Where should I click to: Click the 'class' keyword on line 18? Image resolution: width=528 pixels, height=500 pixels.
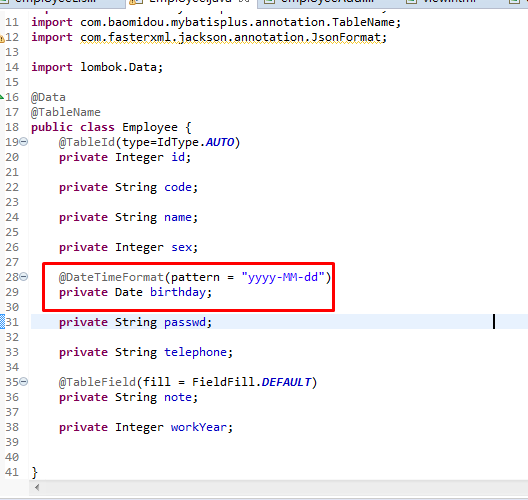click(97, 127)
